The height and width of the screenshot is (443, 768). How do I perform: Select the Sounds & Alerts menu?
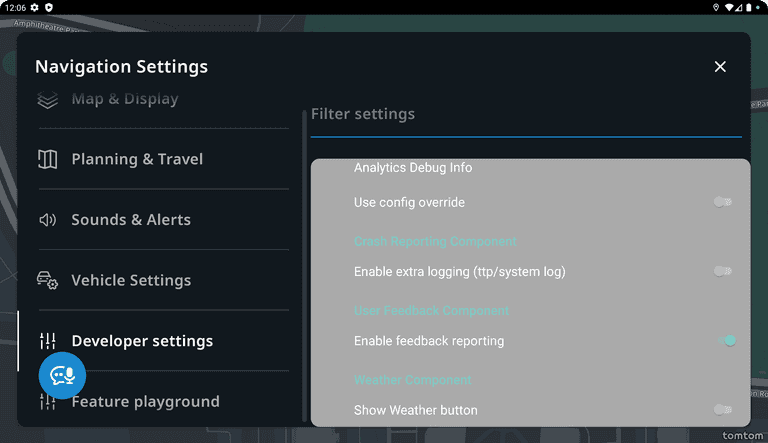click(131, 220)
